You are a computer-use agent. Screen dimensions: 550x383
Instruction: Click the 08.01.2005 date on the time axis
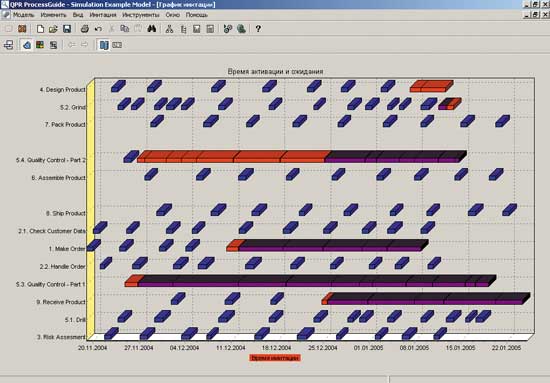click(x=414, y=348)
